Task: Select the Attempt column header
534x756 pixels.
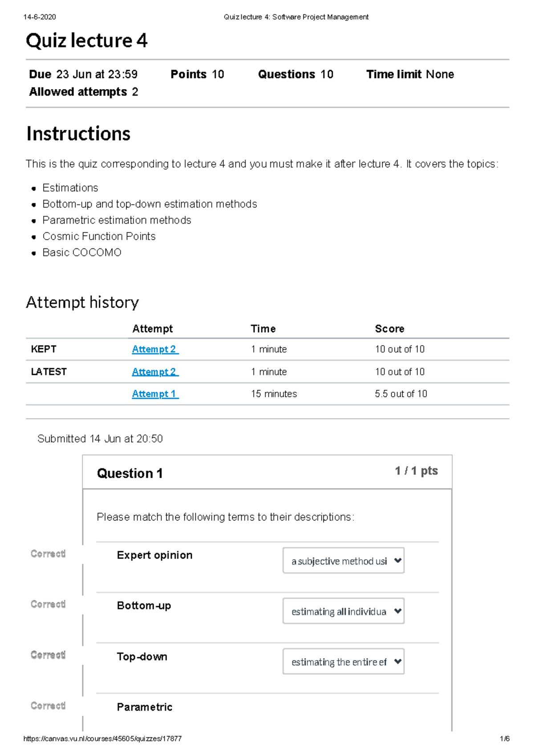Action: pyautogui.click(x=152, y=329)
